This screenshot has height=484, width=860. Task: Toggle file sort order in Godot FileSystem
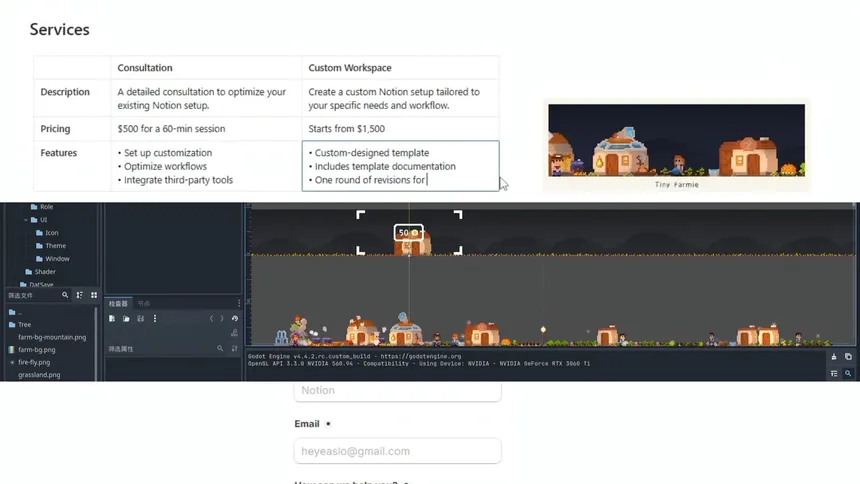pyautogui.click(x=80, y=295)
